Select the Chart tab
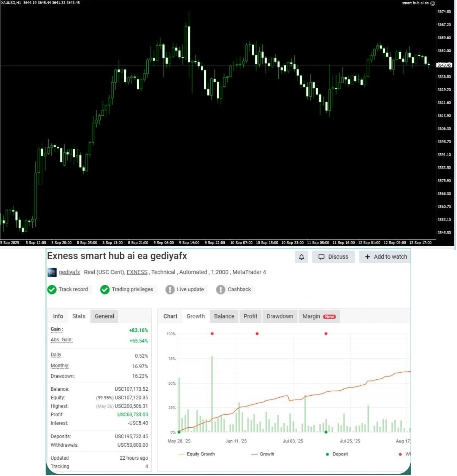 point(170,317)
